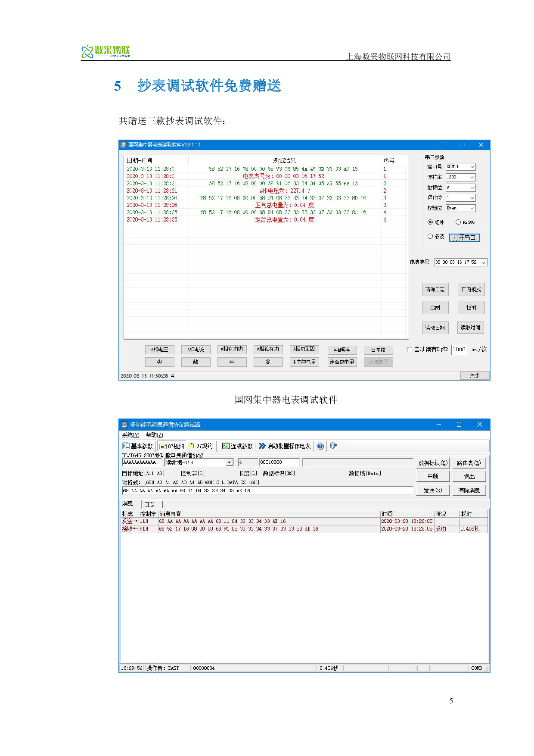
Task: Enable the 自动读有功率 checkbox
Action: coord(410,350)
